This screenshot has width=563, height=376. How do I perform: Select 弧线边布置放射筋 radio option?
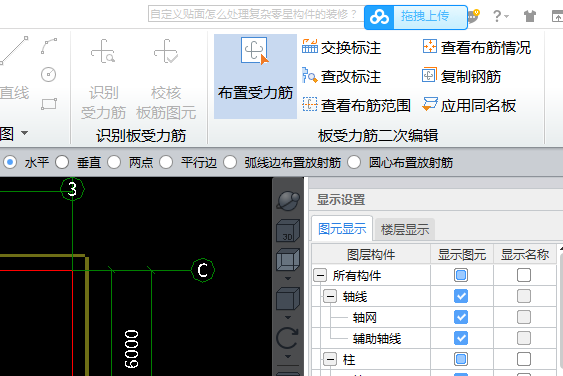coord(230,162)
